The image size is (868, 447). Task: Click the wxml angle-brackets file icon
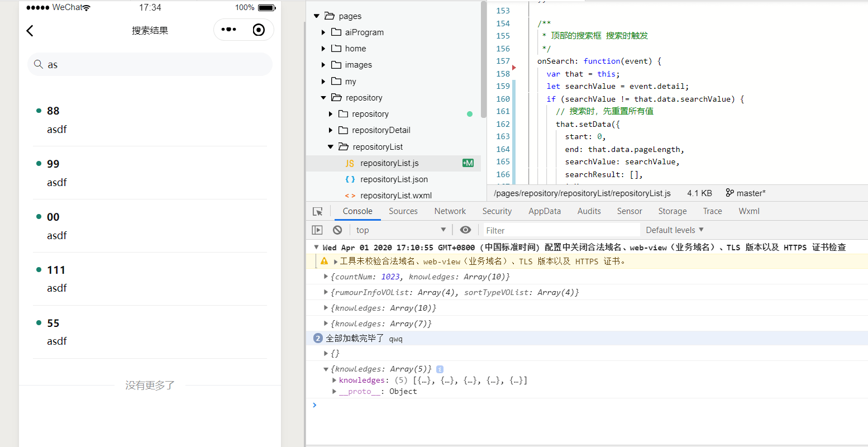pyautogui.click(x=350, y=196)
